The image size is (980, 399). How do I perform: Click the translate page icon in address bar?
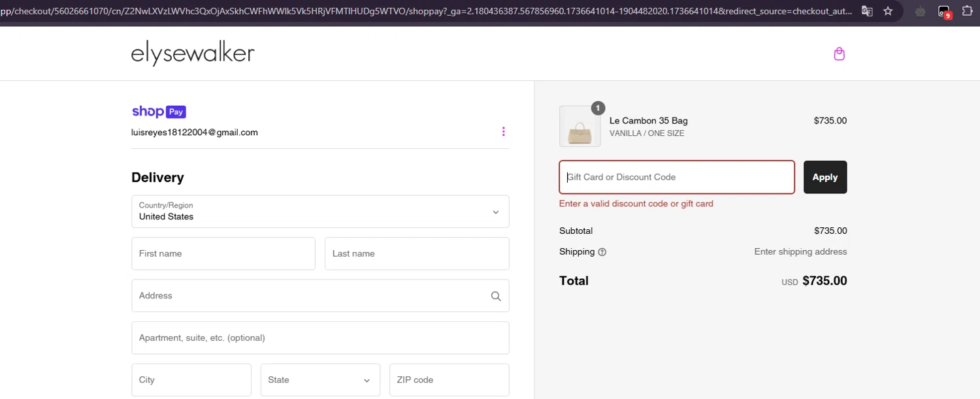point(867,11)
